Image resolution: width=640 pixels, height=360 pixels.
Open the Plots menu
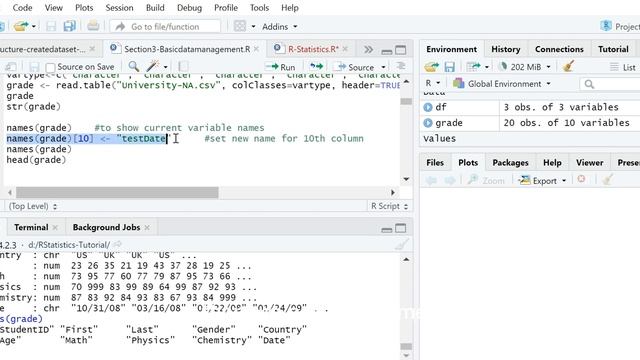point(84,8)
